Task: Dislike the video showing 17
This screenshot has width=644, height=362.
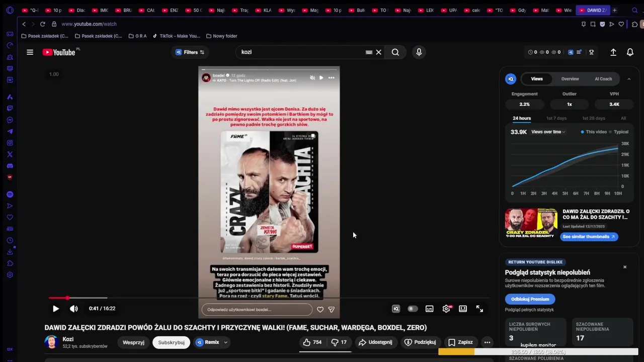Action: coord(339,342)
